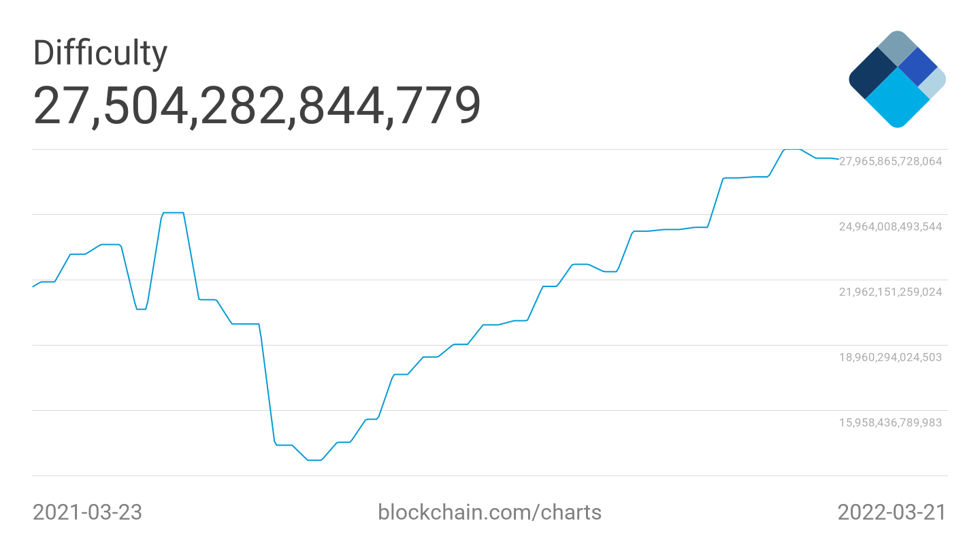This screenshot has height=551, width=980.
Task: Click the 2021-03-23 start date label
Action: (87, 512)
